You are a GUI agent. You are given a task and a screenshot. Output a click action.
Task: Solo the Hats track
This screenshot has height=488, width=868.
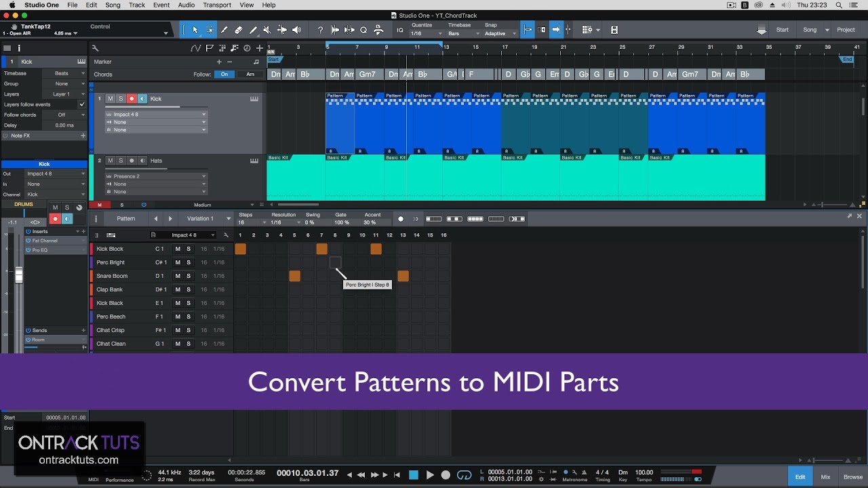[121, 161]
